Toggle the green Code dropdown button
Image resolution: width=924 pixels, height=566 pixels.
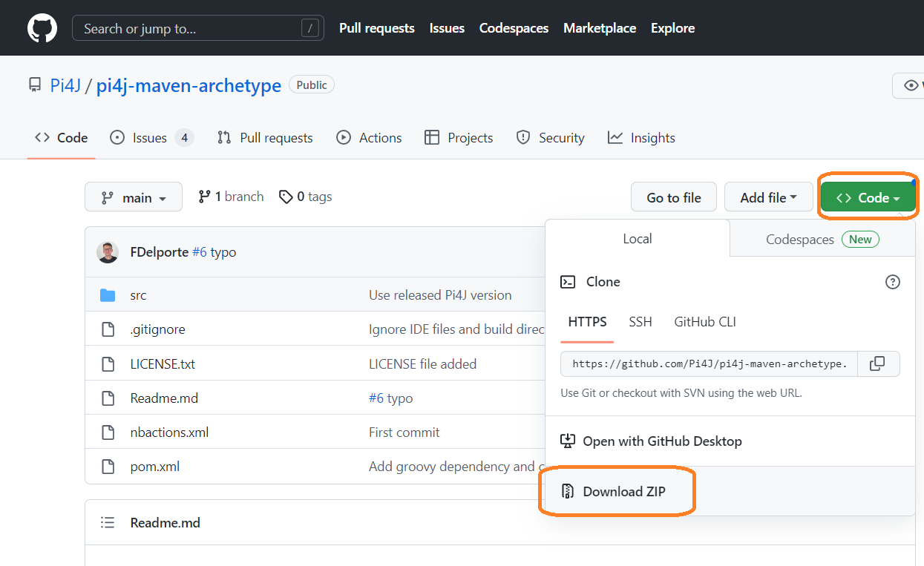868,197
